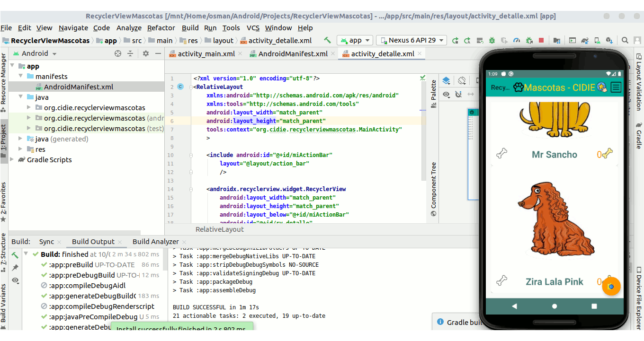Collapse the java folder in tree
644x341 pixels.
[21, 97]
